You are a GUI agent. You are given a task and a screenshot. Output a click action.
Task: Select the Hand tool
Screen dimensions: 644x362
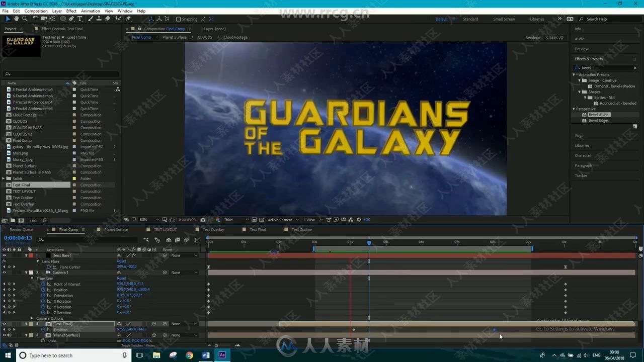(x=16, y=19)
